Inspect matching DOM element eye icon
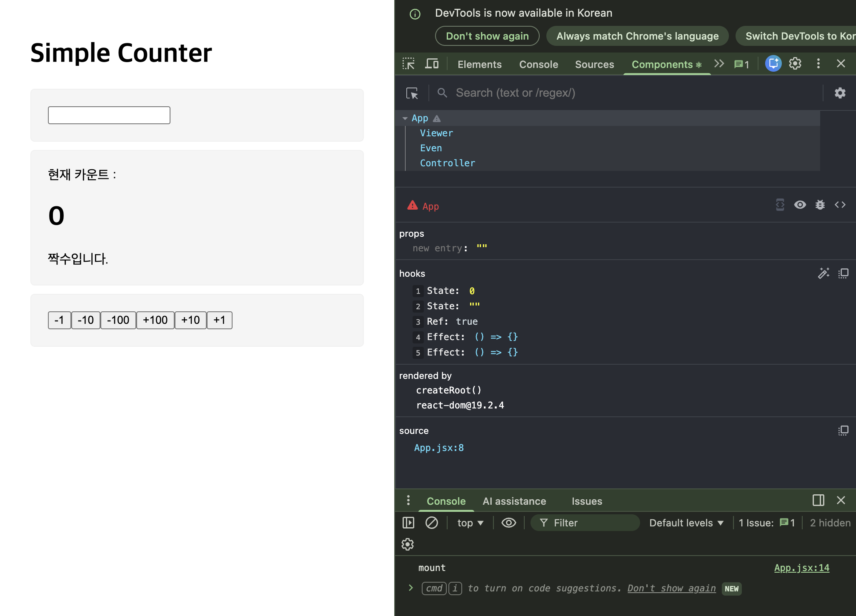The height and width of the screenshot is (616, 856). click(800, 205)
